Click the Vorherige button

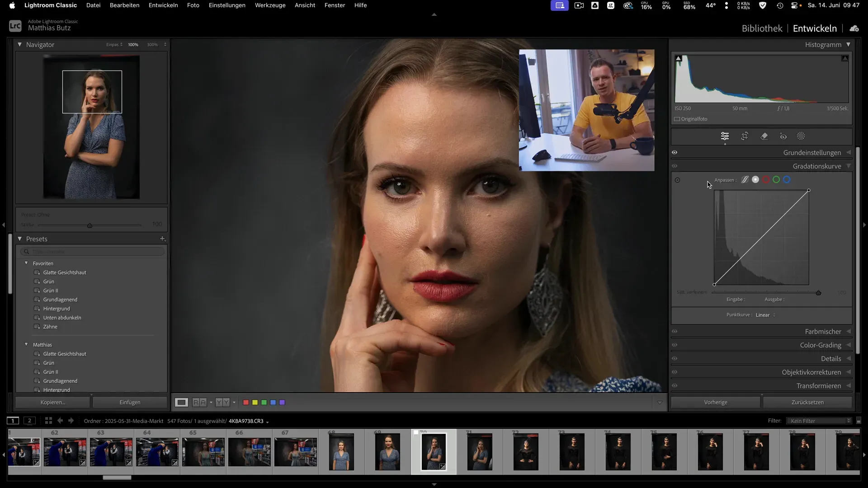coord(715,402)
